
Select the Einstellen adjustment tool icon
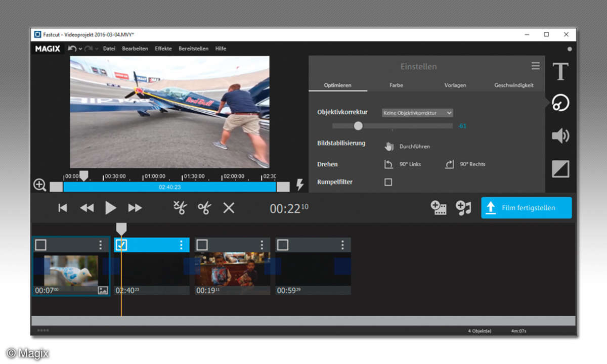click(560, 103)
